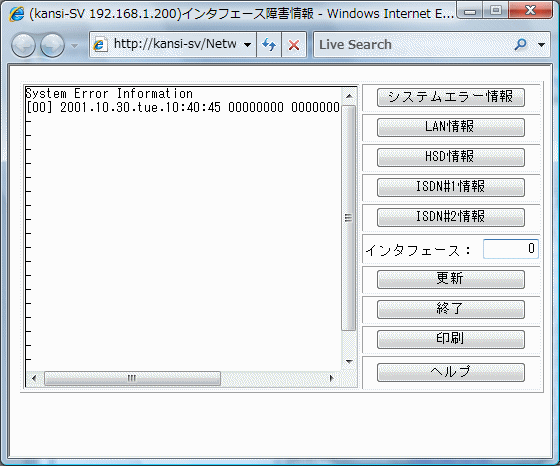Click the Live Search magnifier icon

click(x=520, y=45)
